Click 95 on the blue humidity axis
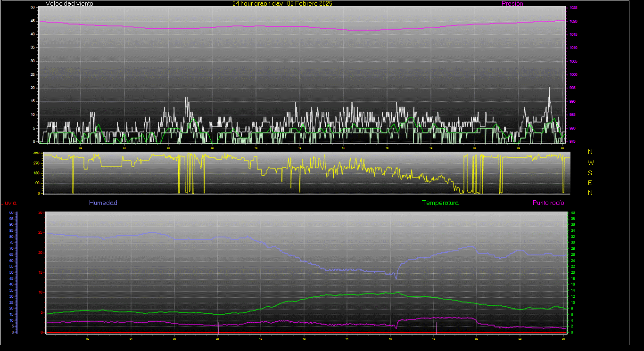The width and height of the screenshot is (644, 351). [11, 219]
